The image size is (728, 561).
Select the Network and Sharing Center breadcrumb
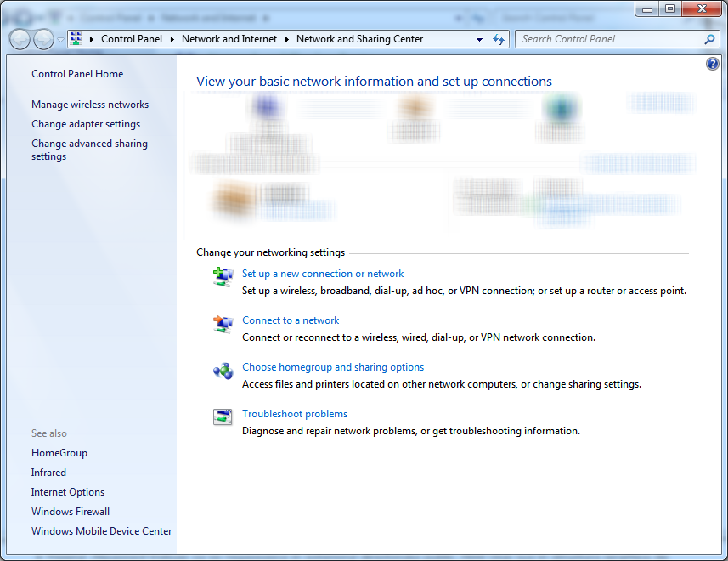(360, 39)
